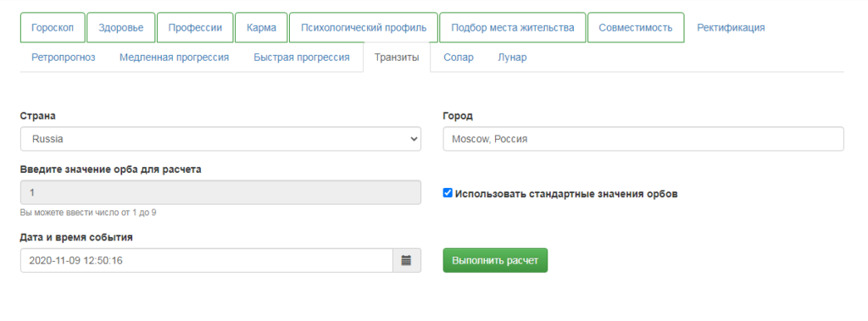Go to the Карма tab

[261, 28]
